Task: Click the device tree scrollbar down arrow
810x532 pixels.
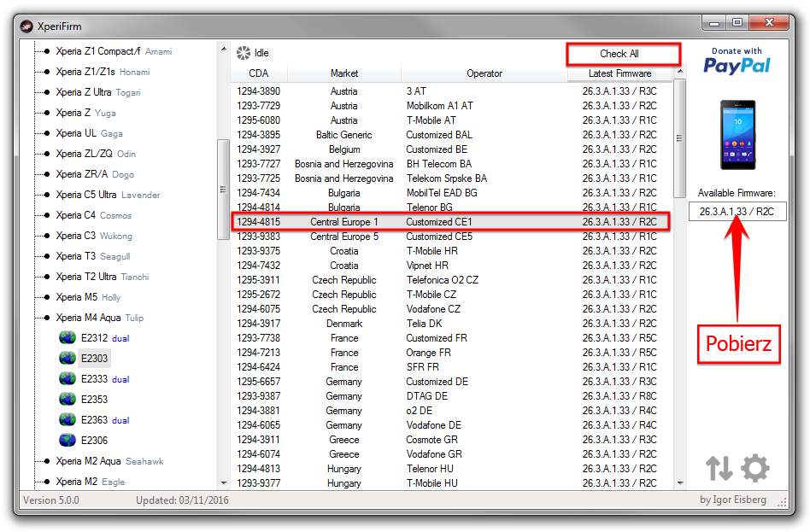Action: click(224, 483)
